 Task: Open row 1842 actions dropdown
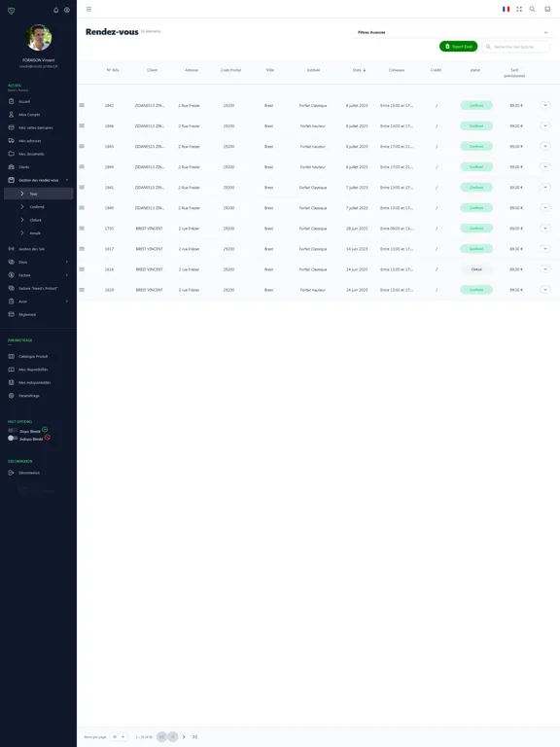[x=545, y=105]
